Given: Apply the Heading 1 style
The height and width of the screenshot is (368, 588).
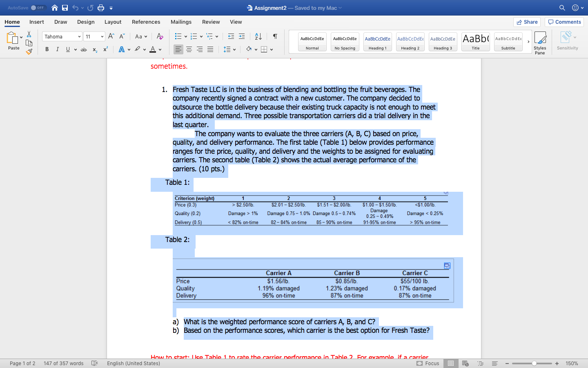Looking at the screenshot, I should coord(377,41).
